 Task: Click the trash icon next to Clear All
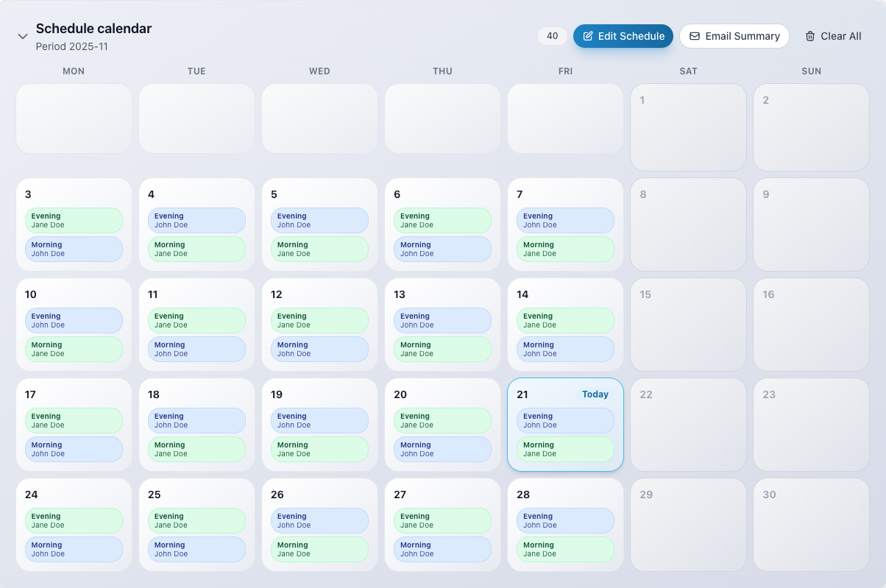pyautogui.click(x=809, y=35)
